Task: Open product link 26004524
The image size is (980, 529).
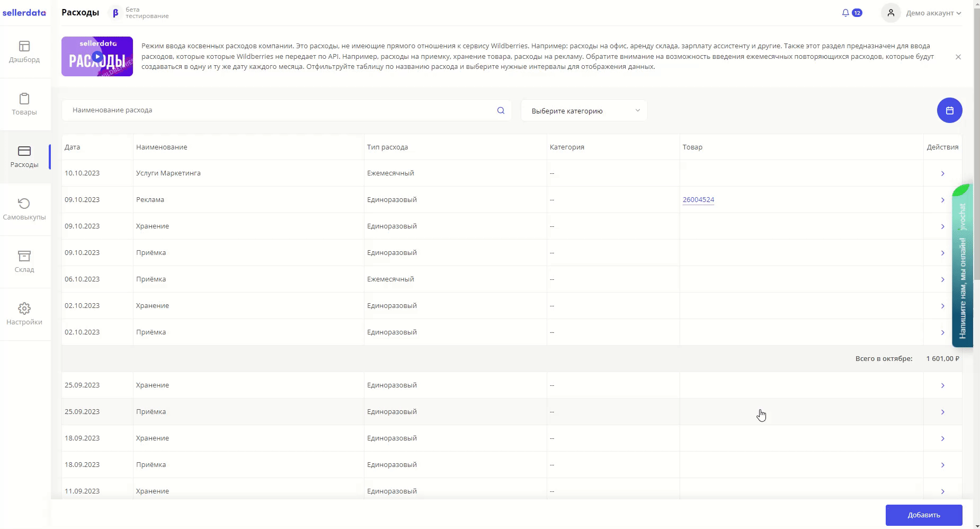Action: 698,200
